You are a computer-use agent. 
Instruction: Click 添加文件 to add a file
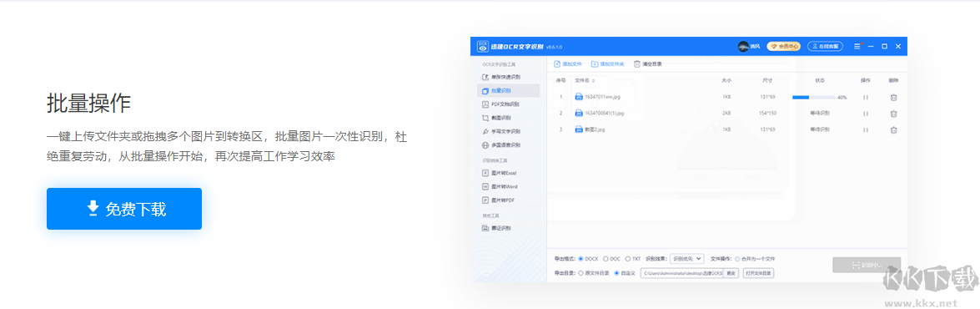pos(568,63)
